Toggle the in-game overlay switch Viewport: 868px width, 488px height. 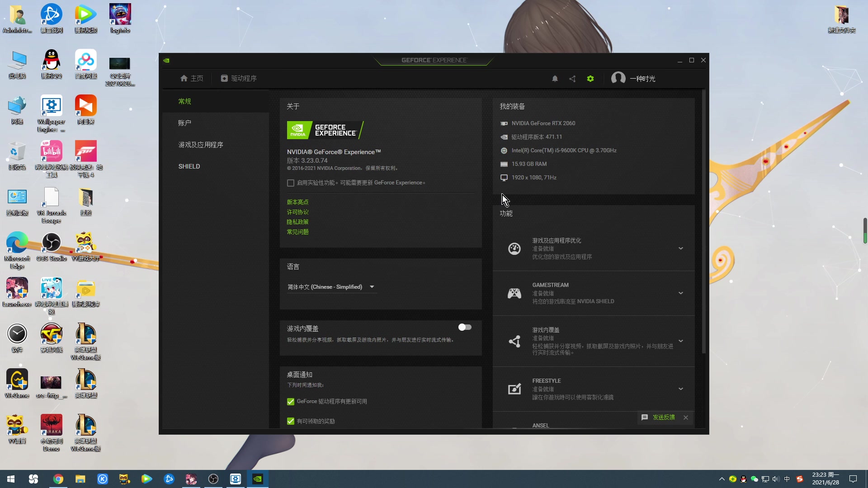pyautogui.click(x=465, y=327)
